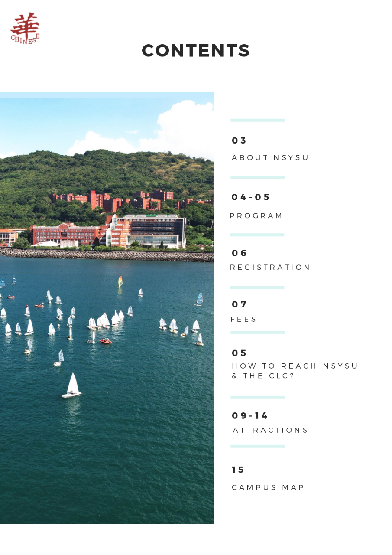Screen dimensions: 392x555
Task: Go to the Program section
Action: (256, 215)
